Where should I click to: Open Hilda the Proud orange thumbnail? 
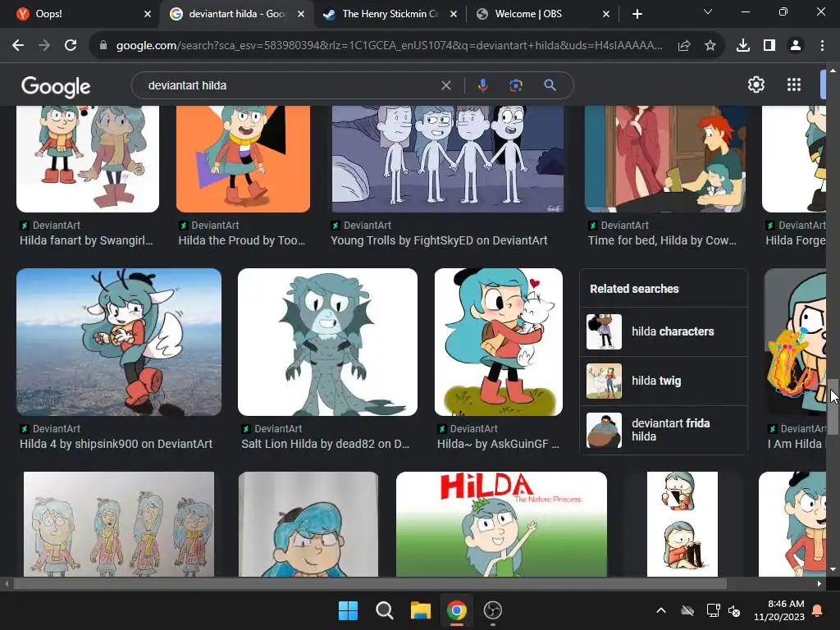tap(243, 159)
